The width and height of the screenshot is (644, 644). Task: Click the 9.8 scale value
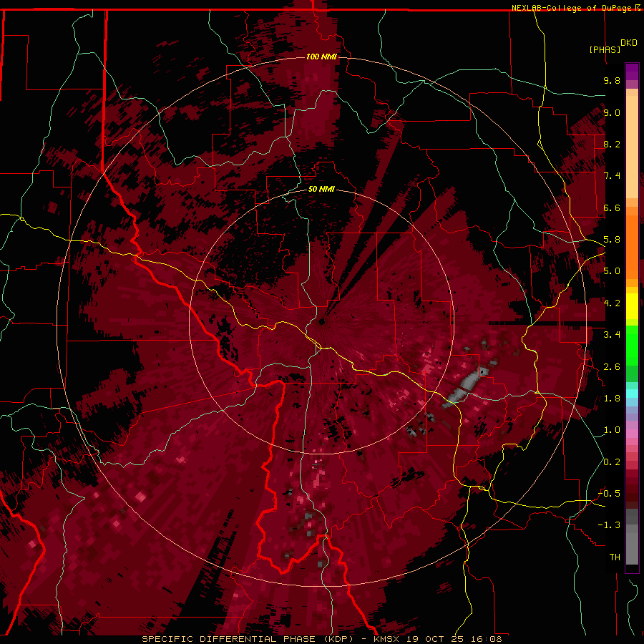point(612,80)
